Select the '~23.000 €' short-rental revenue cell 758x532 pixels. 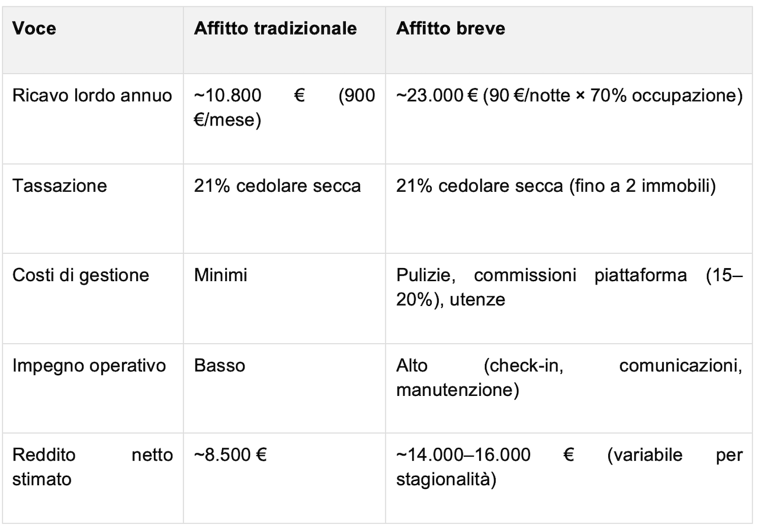pos(570,118)
